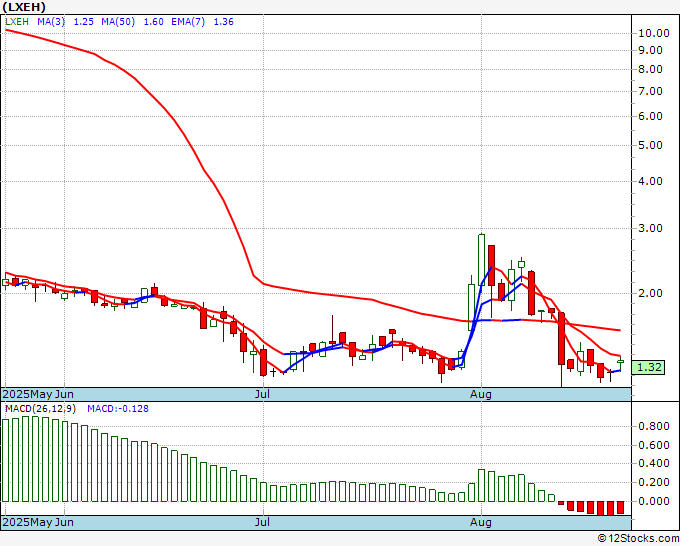Viewport: 680px width, 546px height.
Task: Click the MACD:-0.128 value label
Action: click(118, 409)
